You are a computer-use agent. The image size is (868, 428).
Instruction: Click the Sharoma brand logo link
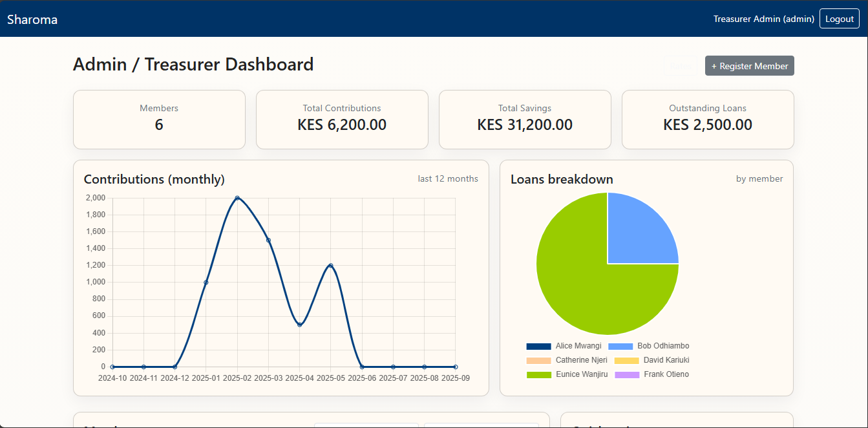[32, 19]
